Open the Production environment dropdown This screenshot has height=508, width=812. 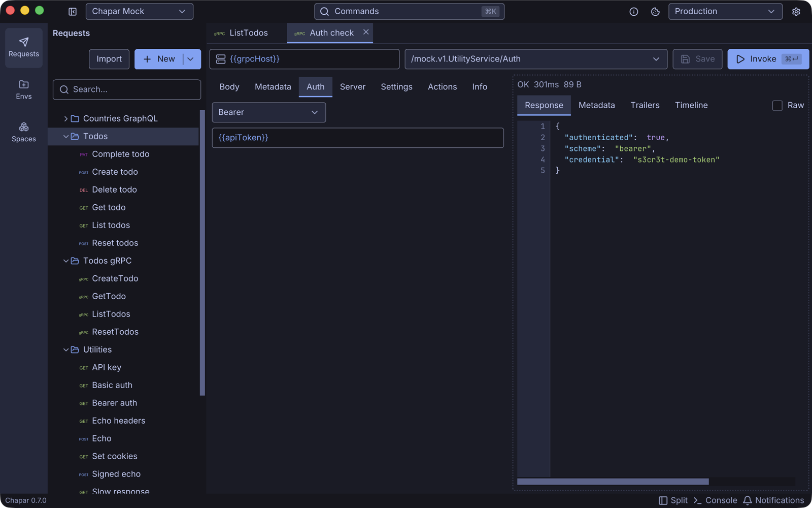[725, 11]
